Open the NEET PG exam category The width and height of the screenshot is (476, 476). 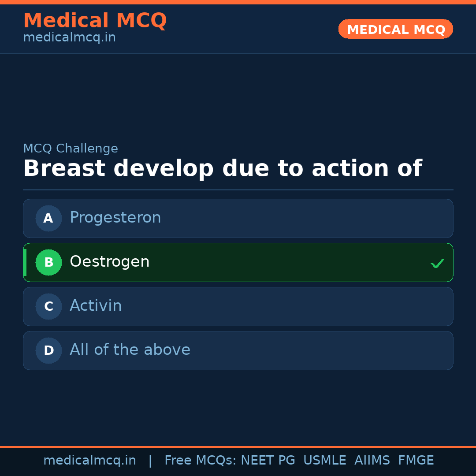point(268,460)
